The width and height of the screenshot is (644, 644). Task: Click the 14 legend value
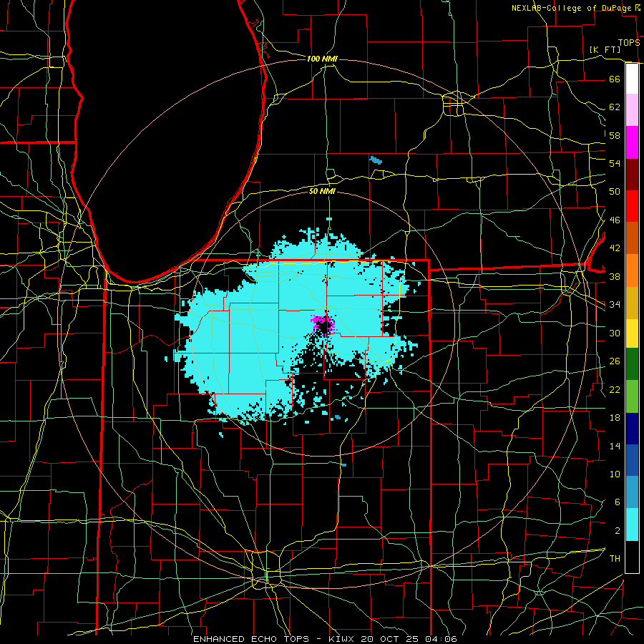pos(615,446)
